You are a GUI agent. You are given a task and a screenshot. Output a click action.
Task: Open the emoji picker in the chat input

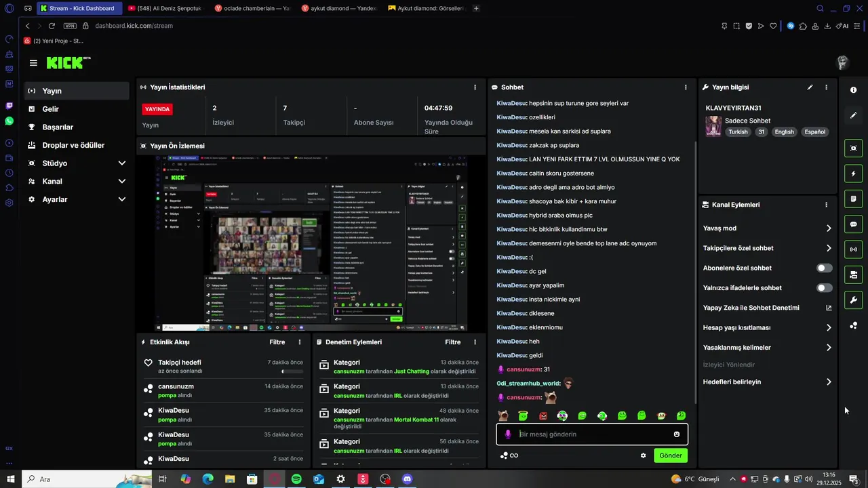[x=677, y=434]
